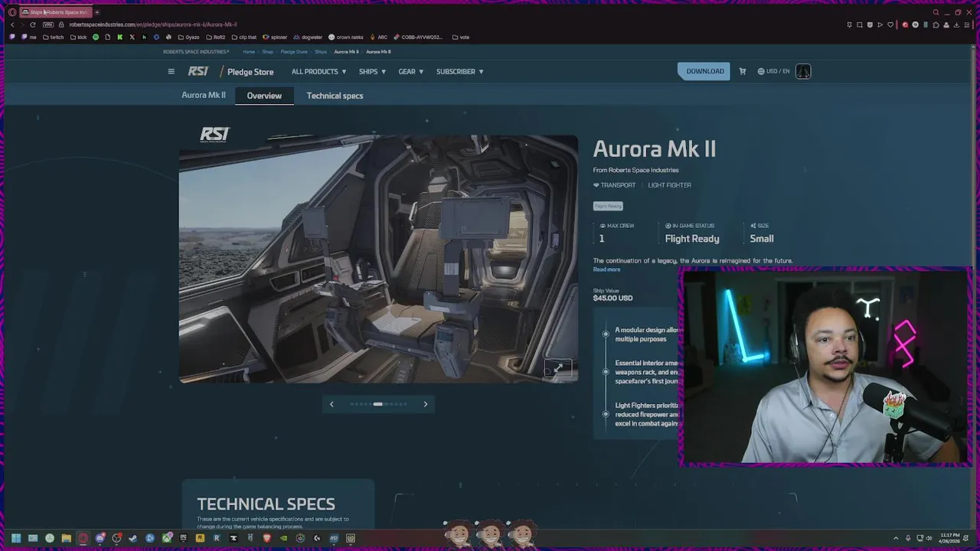
Task: Open the ARC bookmark
Action: tap(378, 37)
